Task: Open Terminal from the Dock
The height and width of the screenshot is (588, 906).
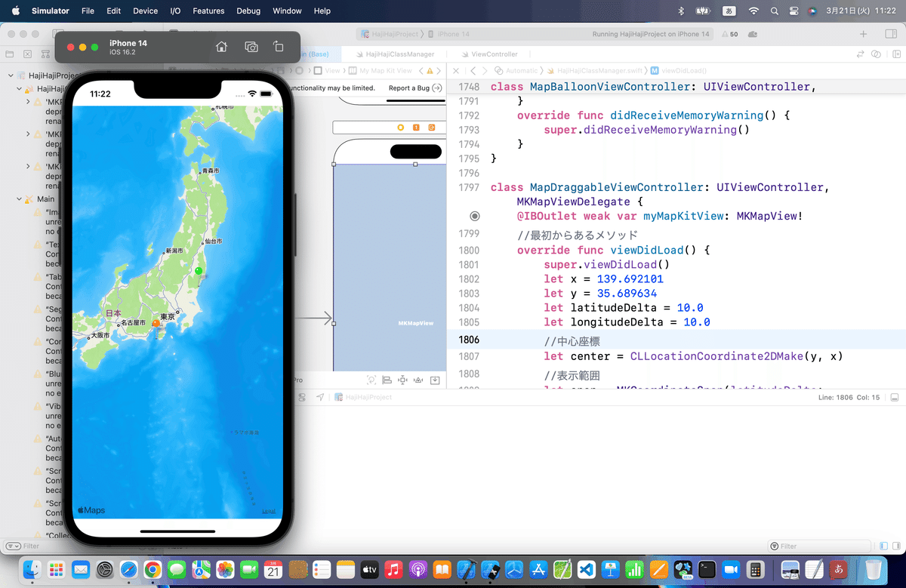Action: (707, 568)
